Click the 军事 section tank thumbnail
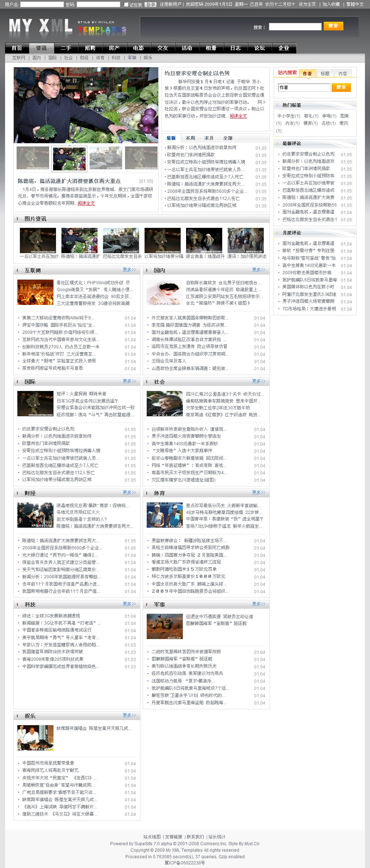Image resolution: width=370 pixels, height=868 pixels. [165, 626]
